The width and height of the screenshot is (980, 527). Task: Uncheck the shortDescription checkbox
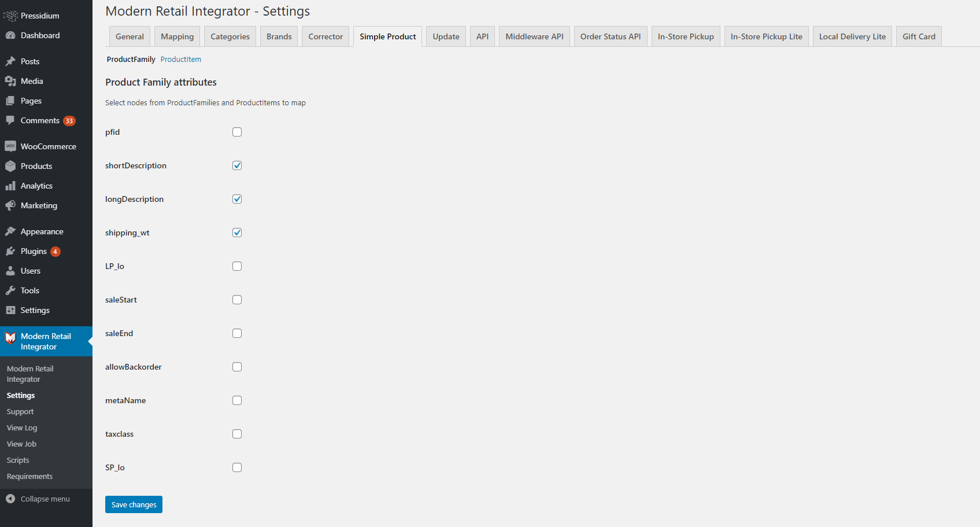(237, 165)
